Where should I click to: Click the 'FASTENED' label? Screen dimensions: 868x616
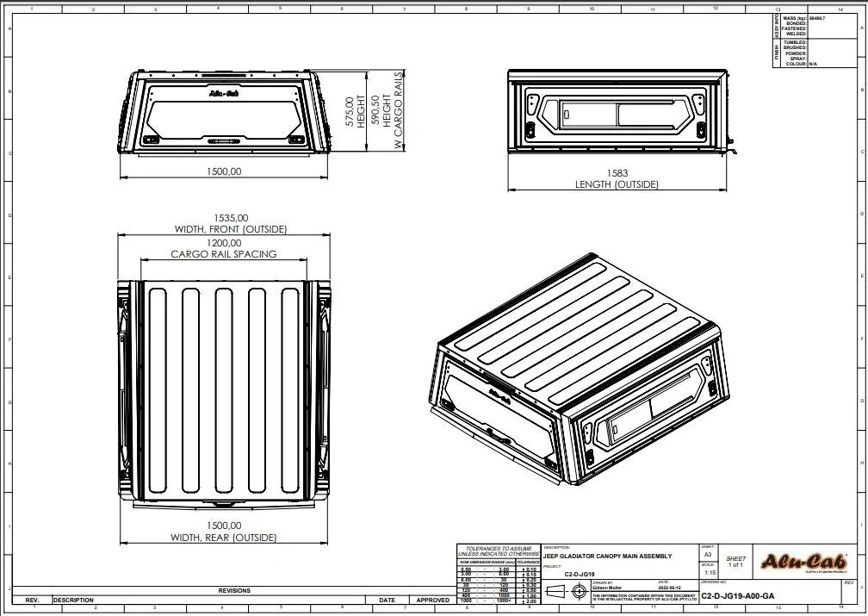point(794,28)
